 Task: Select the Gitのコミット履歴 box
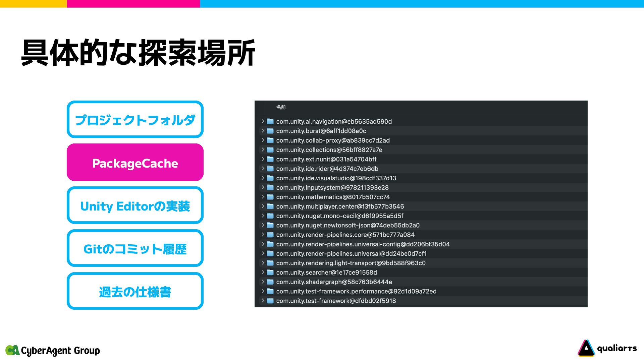tap(135, 248)
